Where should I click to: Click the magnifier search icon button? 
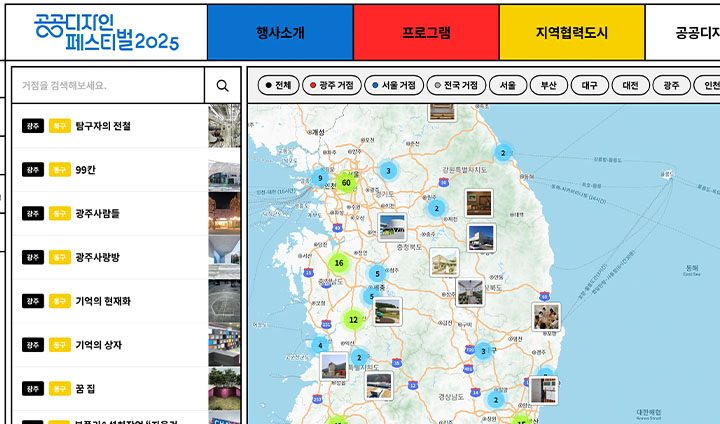click(223, 85)
